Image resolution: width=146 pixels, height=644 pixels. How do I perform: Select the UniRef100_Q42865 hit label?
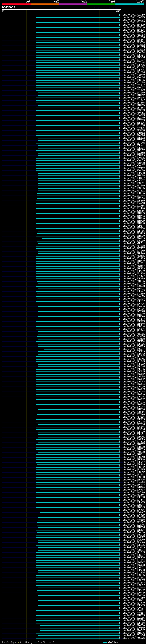[134, 294]
